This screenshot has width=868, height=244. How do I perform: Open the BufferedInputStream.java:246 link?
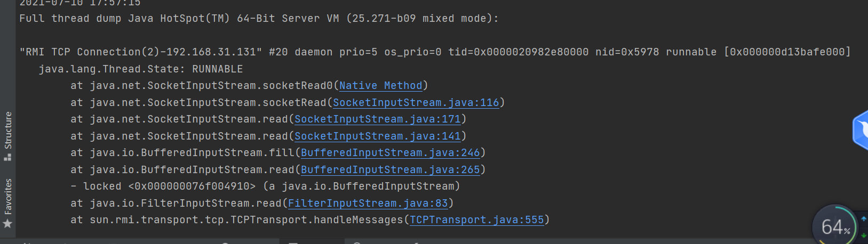click(390, 153)
